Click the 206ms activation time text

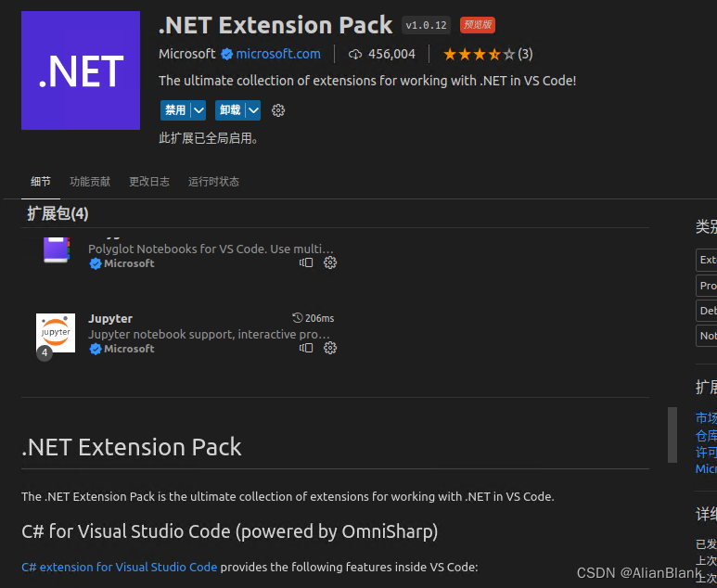click(320, 318)
